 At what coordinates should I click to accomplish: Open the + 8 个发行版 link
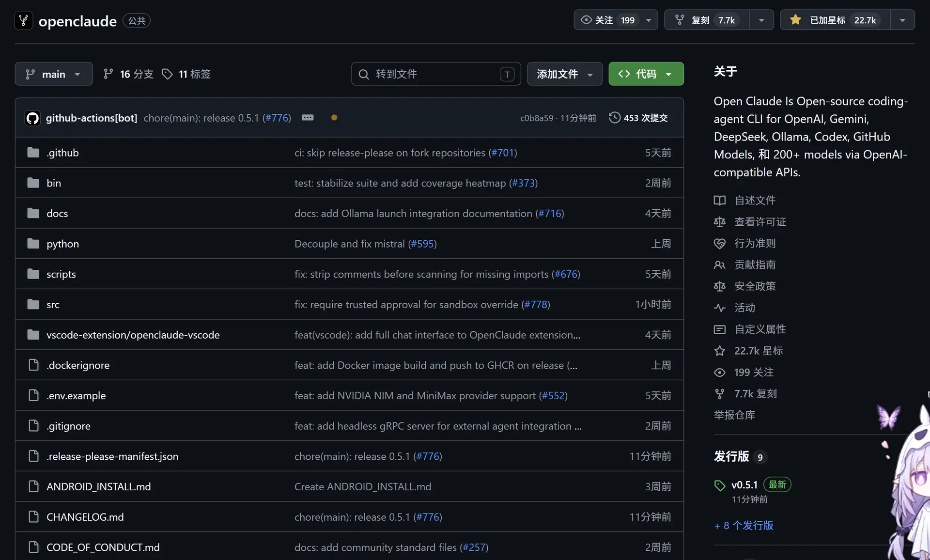(x=744, y=526)
